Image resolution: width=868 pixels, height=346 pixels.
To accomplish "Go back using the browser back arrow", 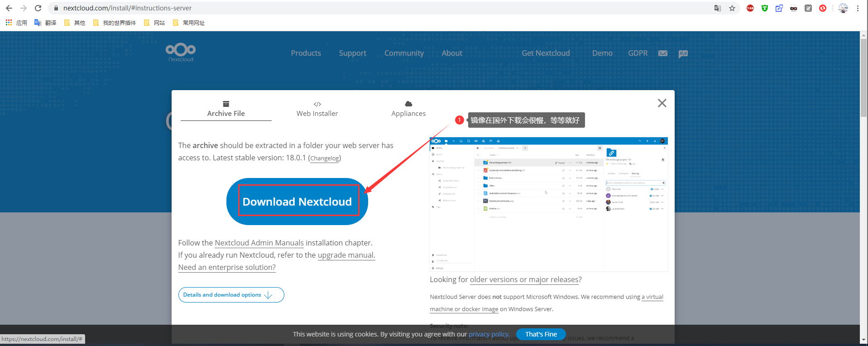I will coord(9,8).
